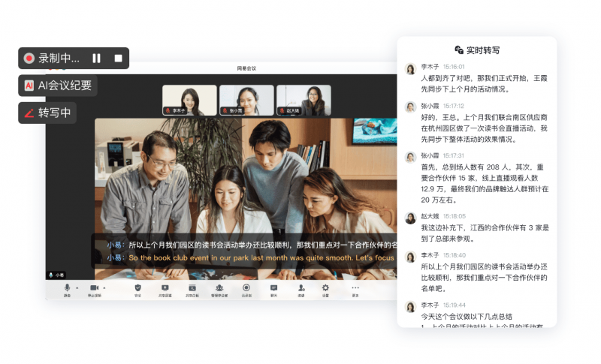Click the invite participant icon
Viewport: 601px width, 364px height.
301,288
